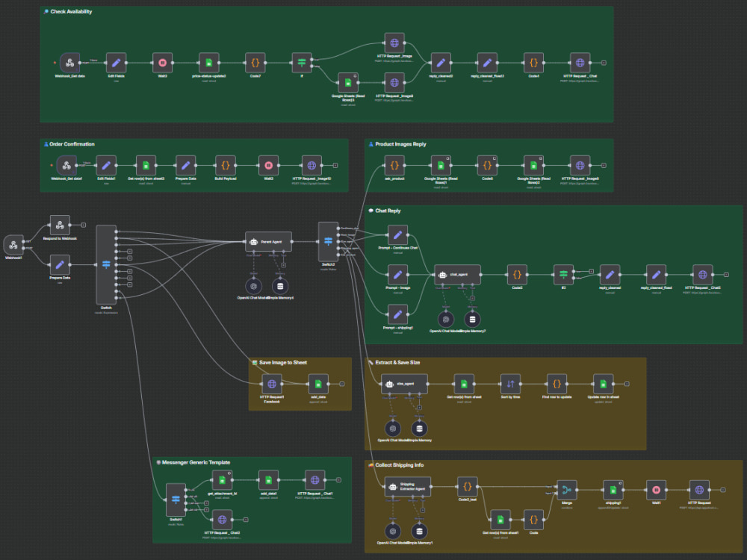Open the size_agent node
Image resolution: width=747 pixels, height=560 pixels.
point(404,384)
